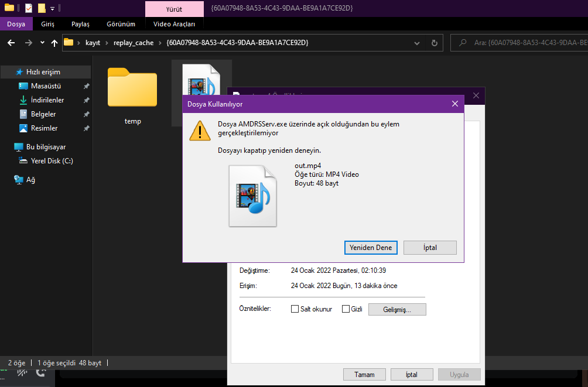Click replay_cache in the address breadcrumb

(x=134, y=43)
